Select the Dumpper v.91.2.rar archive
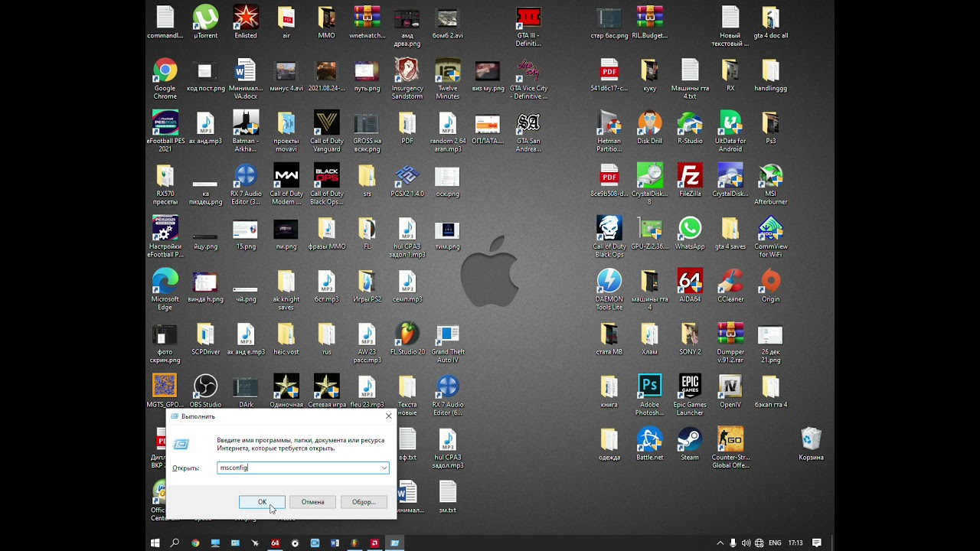The height and width of the screenshot is (551, 980). [730, 343]
